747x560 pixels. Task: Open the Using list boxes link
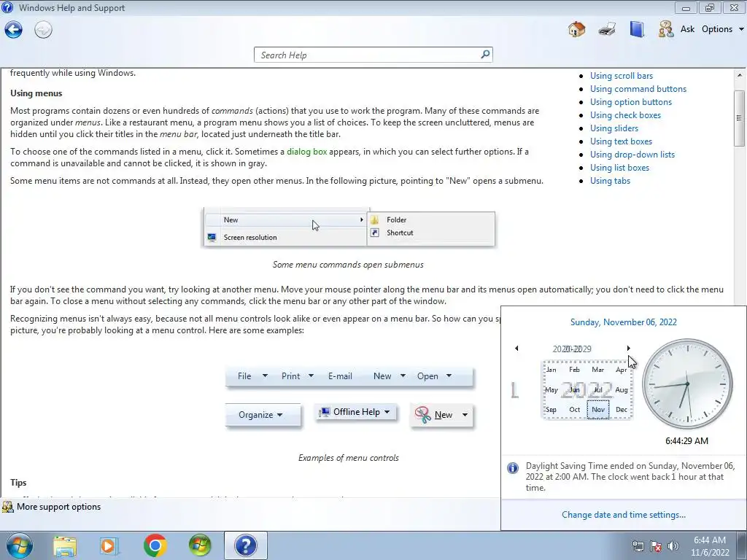pos(619,168)
